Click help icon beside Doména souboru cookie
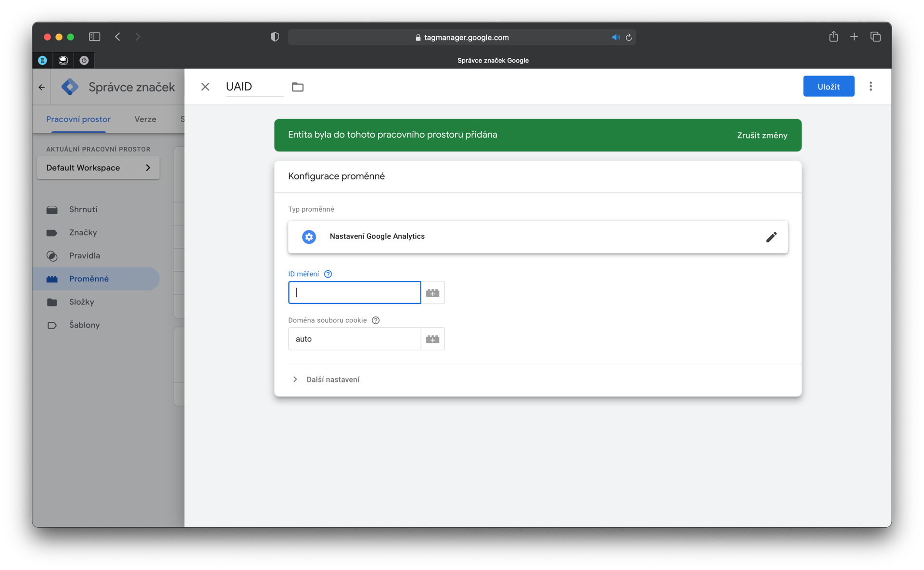The width and height of the screenshot is (924, 570). (376, 320)
